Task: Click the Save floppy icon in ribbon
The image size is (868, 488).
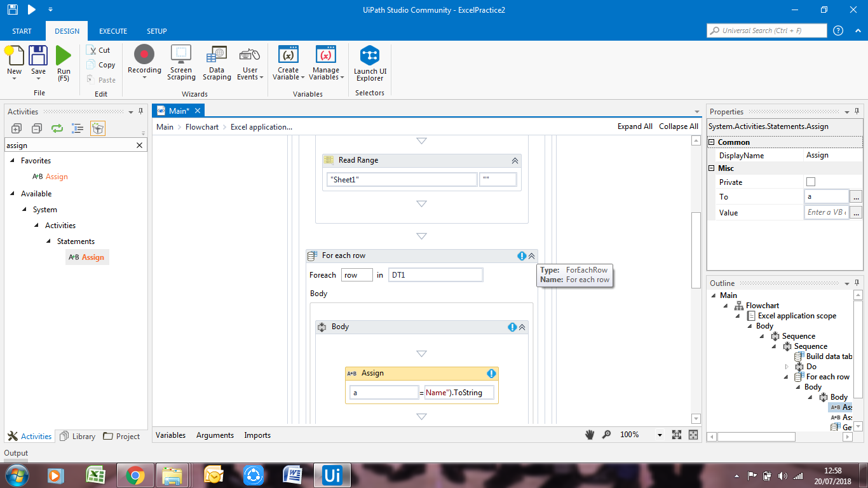Action: (x=38, y=55)
